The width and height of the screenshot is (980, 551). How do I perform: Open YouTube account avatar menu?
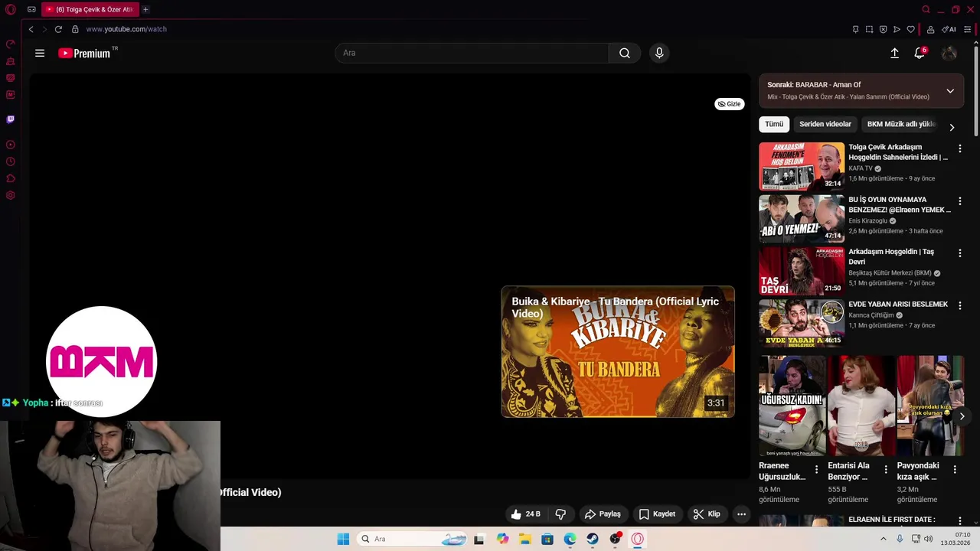pos(949,53)
